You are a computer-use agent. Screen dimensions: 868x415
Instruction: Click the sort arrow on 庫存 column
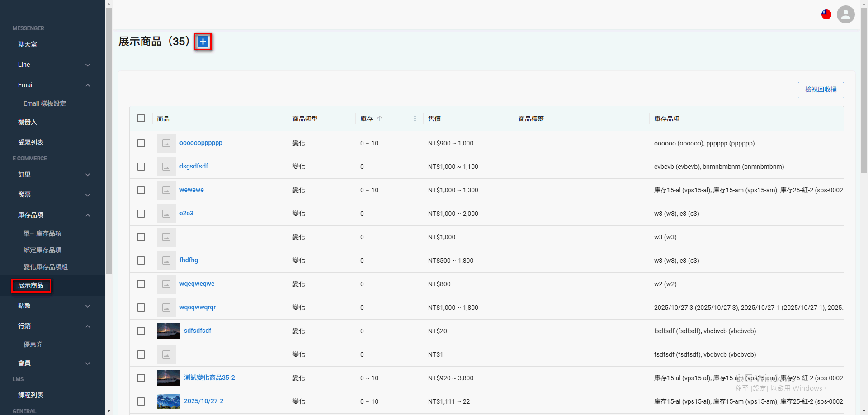click(380, 118)
